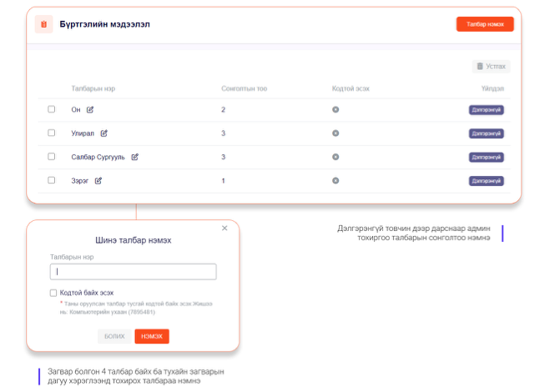Check the checkbox for the Он row
The image size is (545, 392).
point(52,109)
